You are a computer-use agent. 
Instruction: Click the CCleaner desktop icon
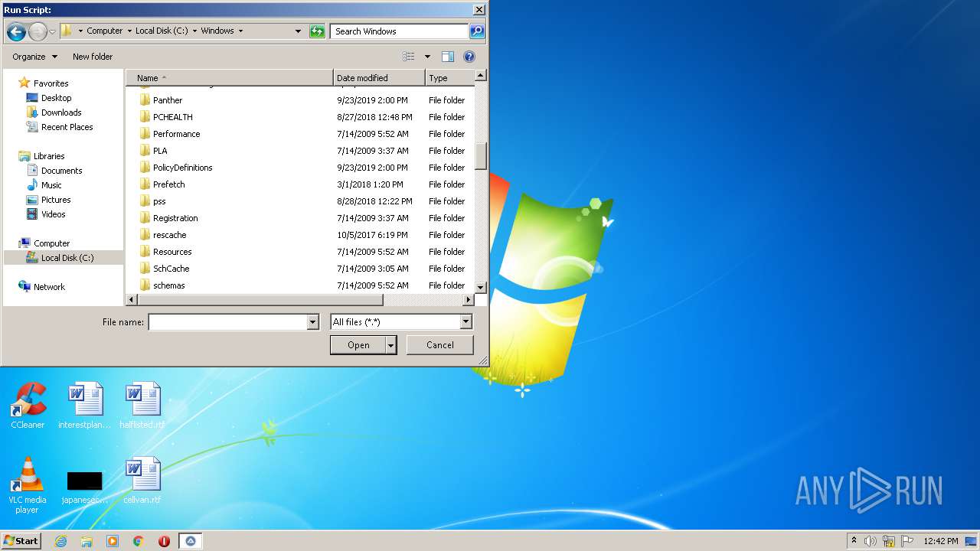[x=28, y=406]
